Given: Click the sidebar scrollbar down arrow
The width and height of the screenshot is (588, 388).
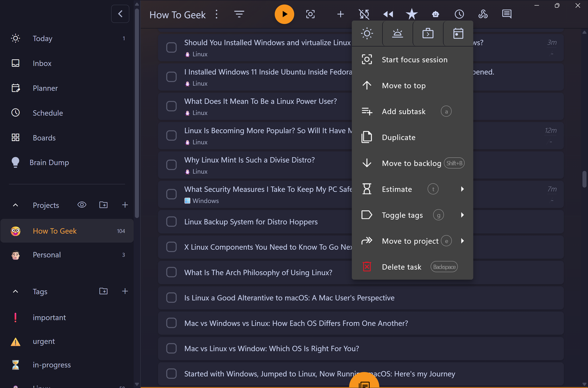Looking at the screenshot, I should [x=137, y=384].
